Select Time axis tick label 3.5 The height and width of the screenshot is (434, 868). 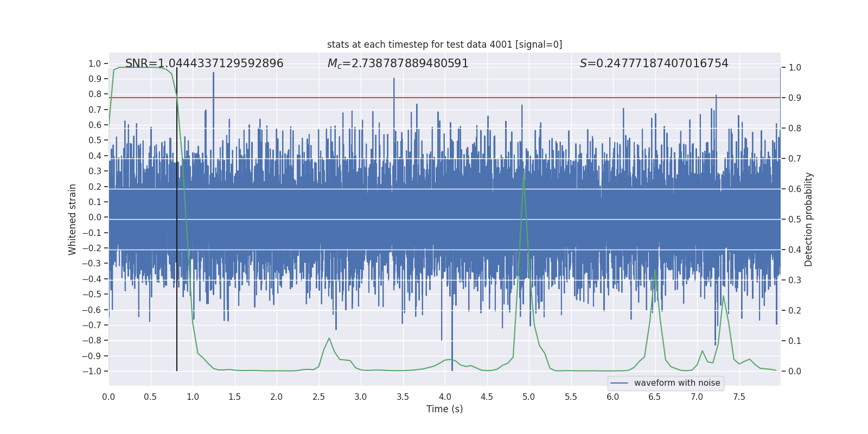coord(403,397)
